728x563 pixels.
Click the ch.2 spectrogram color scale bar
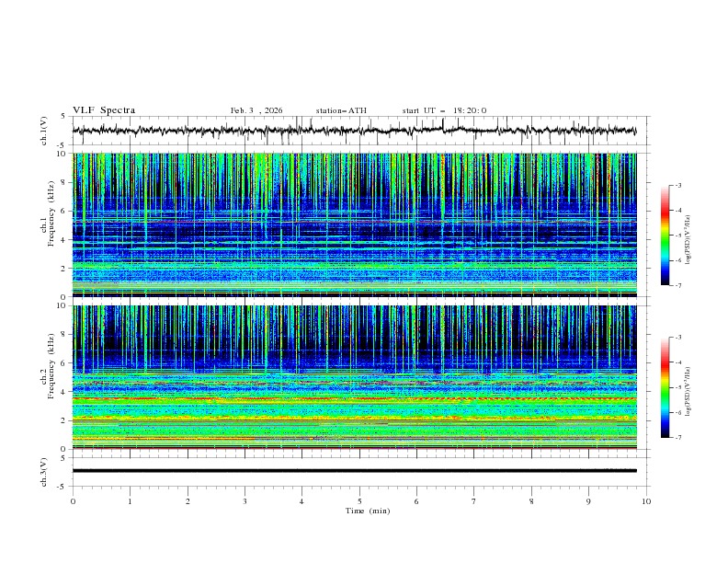[665, 387]
